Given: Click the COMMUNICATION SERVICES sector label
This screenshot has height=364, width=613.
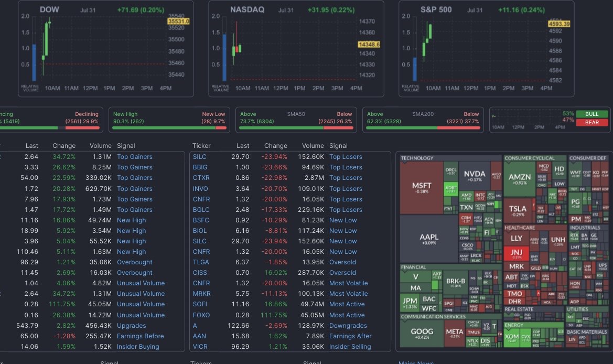Looking at the screenshot, I should [433, 317].
